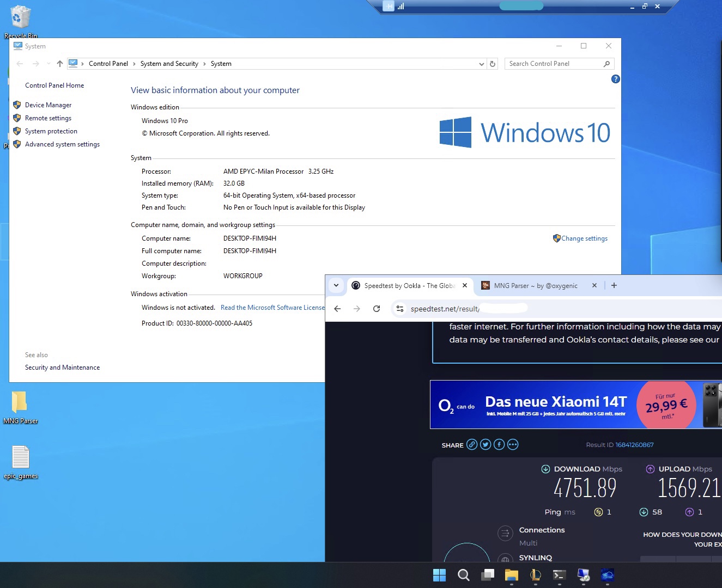Image resolution: width=722 pixels, height=588 pixels.
Task: Expand the address bar history dropdown
Action: point(481,64)
